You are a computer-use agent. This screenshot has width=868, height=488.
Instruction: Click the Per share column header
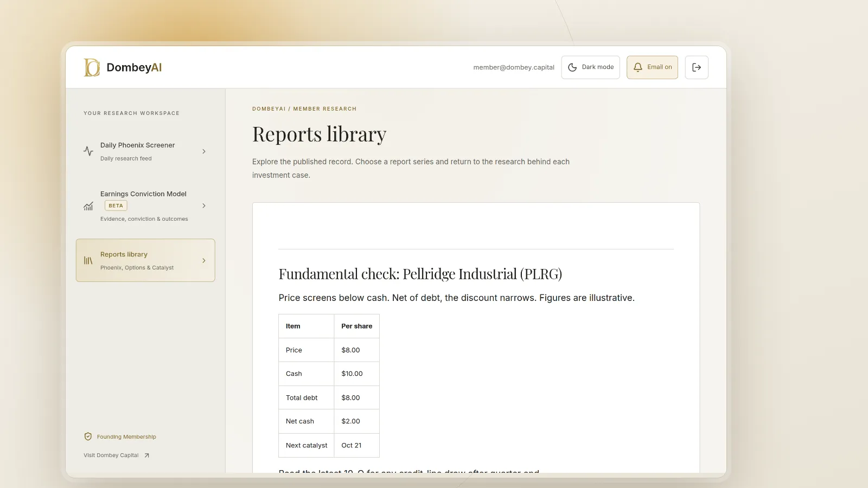[356, 326]
